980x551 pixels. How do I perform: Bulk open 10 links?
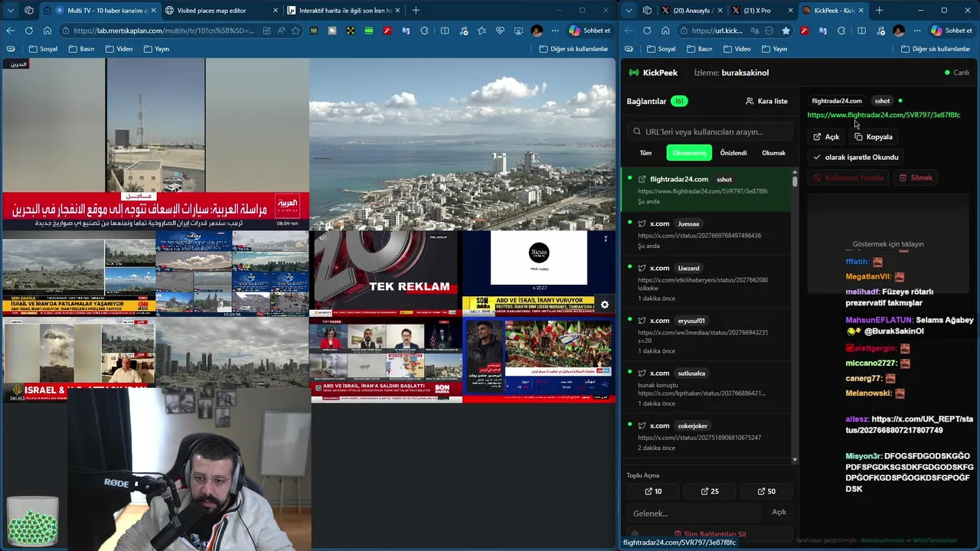pyautogui.click(x=653, y=491)
